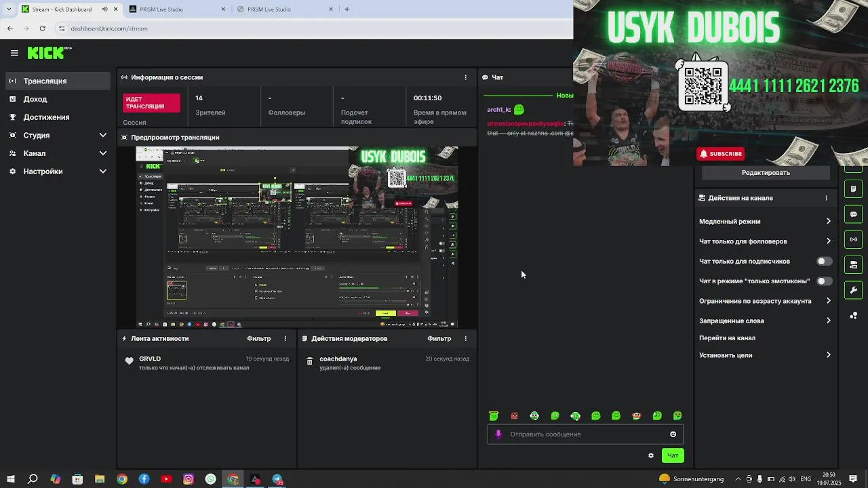Open the emoji picker in message field
The height and width of the screenshot is (488, 868).
(x=673, y=434)
